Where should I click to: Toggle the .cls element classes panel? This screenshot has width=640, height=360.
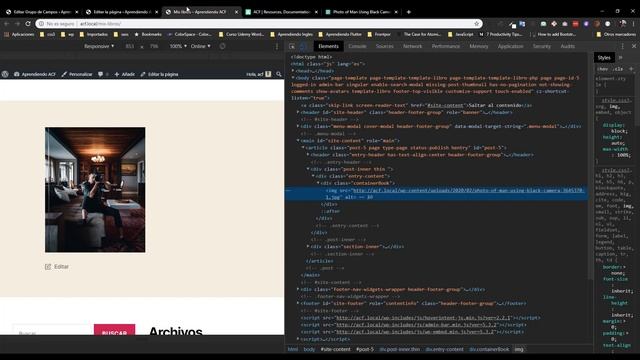point(619,69)
